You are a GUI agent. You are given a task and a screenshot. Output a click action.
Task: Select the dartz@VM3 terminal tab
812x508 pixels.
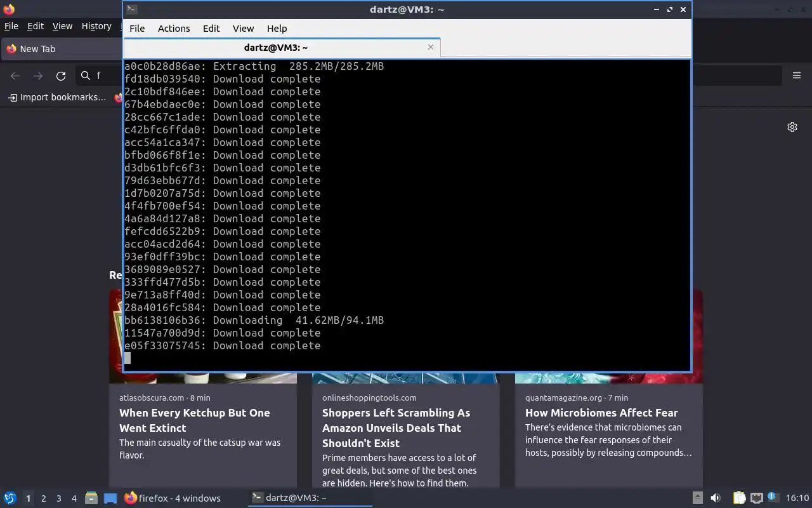[282, 48]
